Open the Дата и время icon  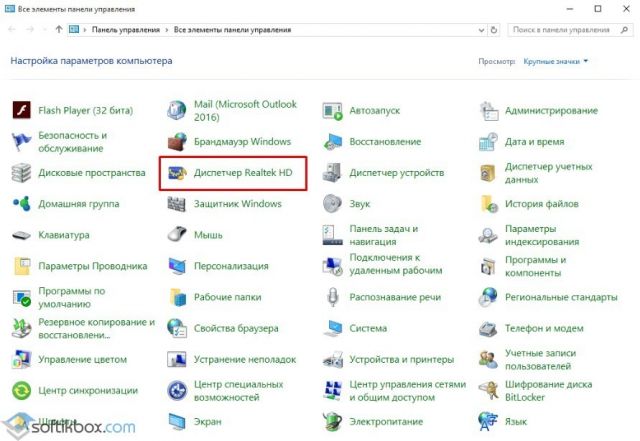tap(488, 142)
